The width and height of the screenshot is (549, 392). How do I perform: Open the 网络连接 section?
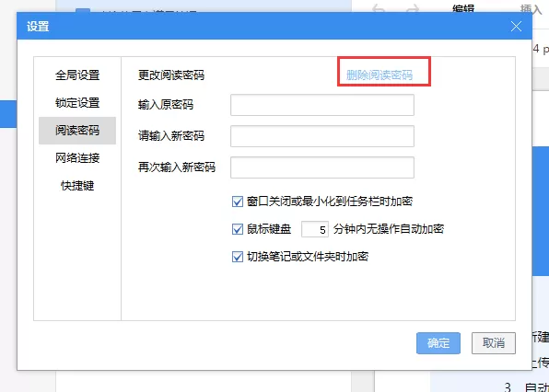[x=77, y=158]
